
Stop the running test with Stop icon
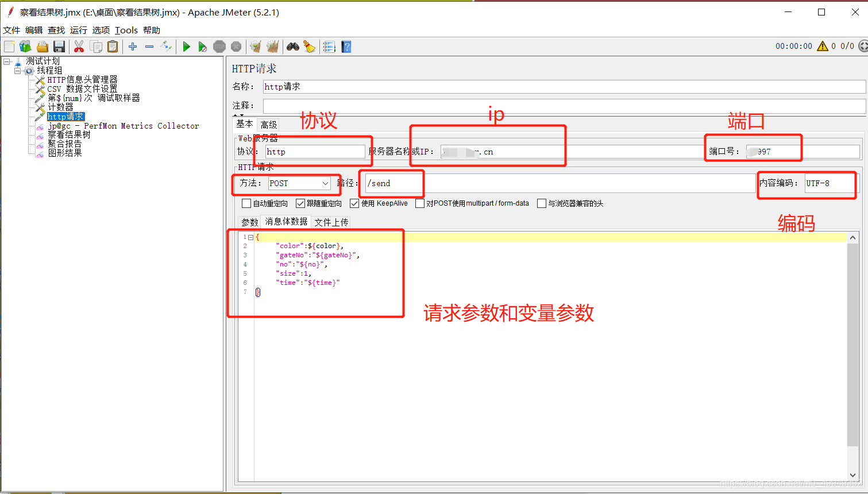click(219, 47)
